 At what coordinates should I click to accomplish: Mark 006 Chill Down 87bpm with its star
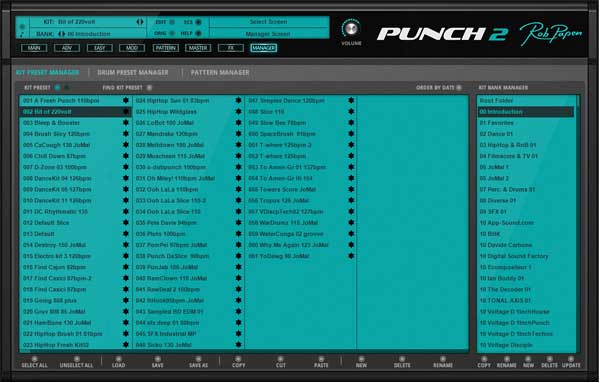pos(126,156)
